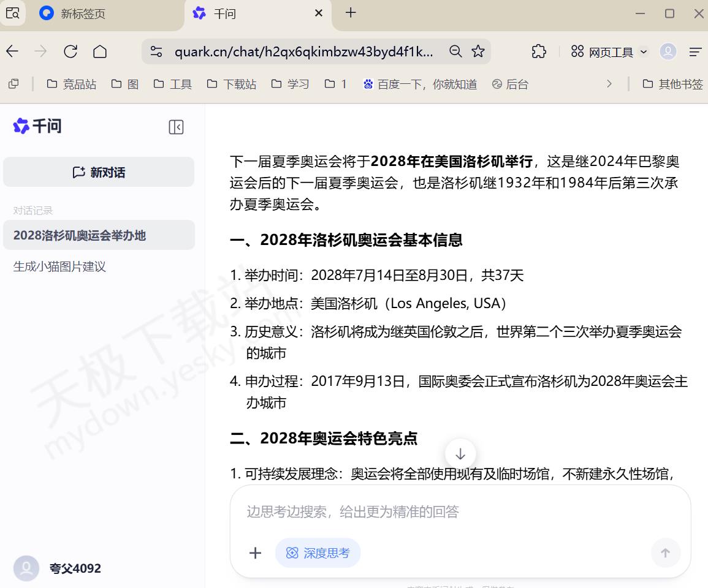Screen dimensions: 708x588
Task: Expand hidden bookmarks with chevron arrow
Action: (609, 84)
